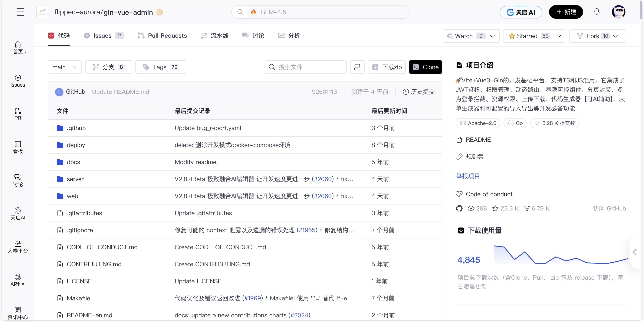Switch to the Pull Requests tab

pos(162,36)
